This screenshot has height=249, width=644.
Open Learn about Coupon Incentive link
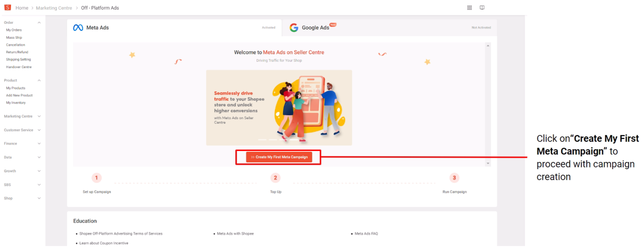tap(104, 243)
